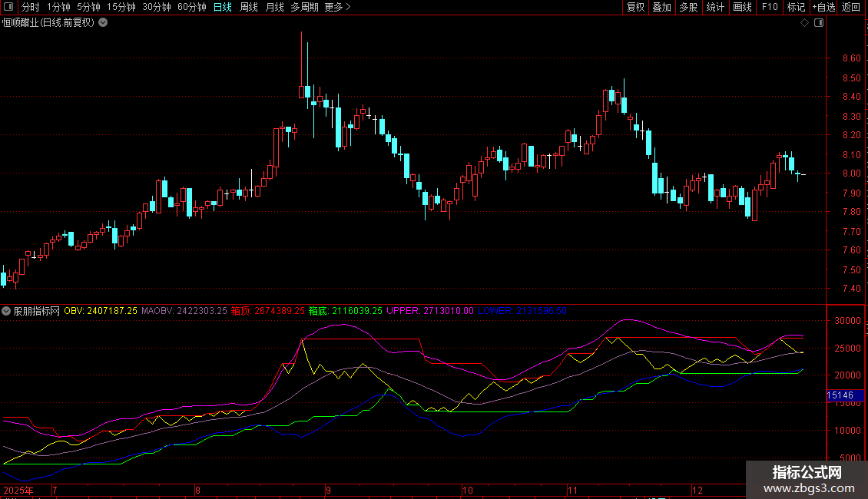The image size is (868, 499).
Task: Select the 5分钟 period tab
Action: click(x=88, y=7)
